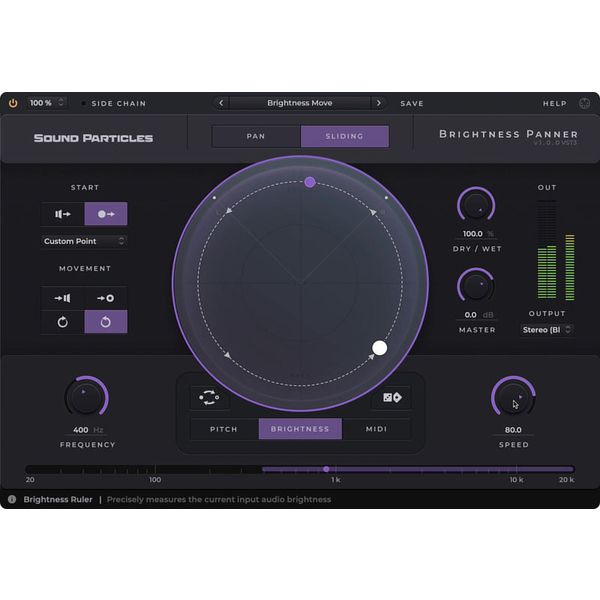Select the Brightness control tab

pos(300,429)
